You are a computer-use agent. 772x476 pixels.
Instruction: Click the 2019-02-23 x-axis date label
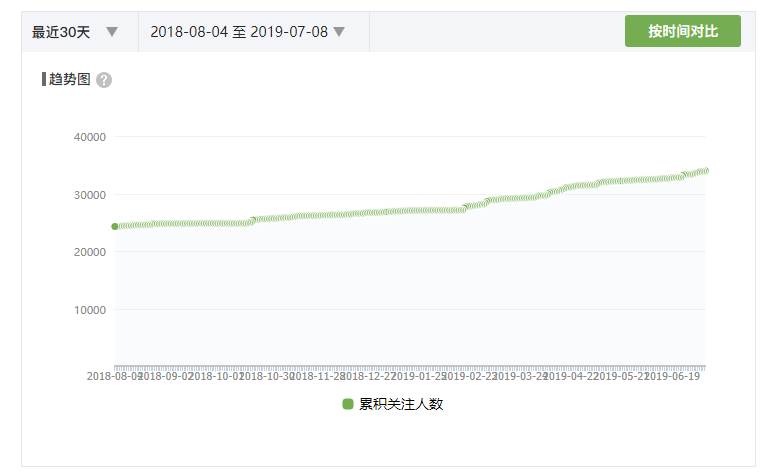point(468,377)
